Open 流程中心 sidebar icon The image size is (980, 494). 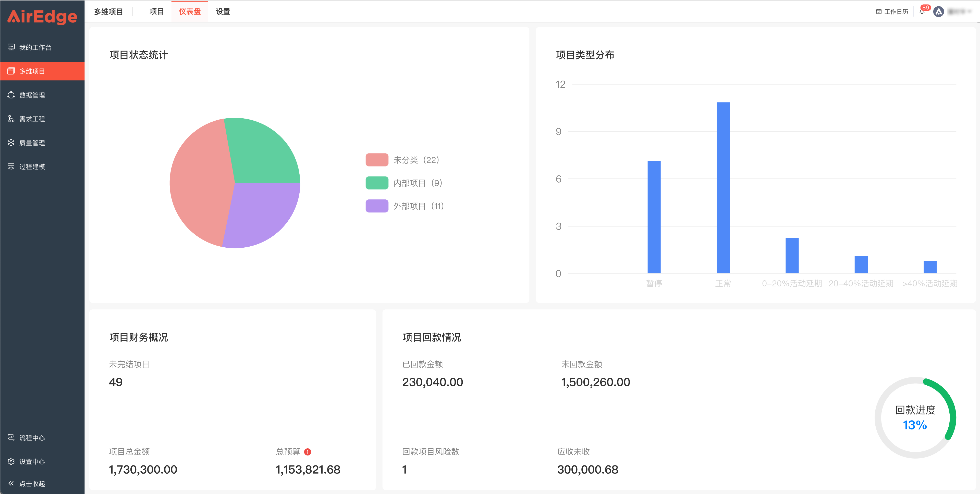pyautogui.click(x=11, y=438)
